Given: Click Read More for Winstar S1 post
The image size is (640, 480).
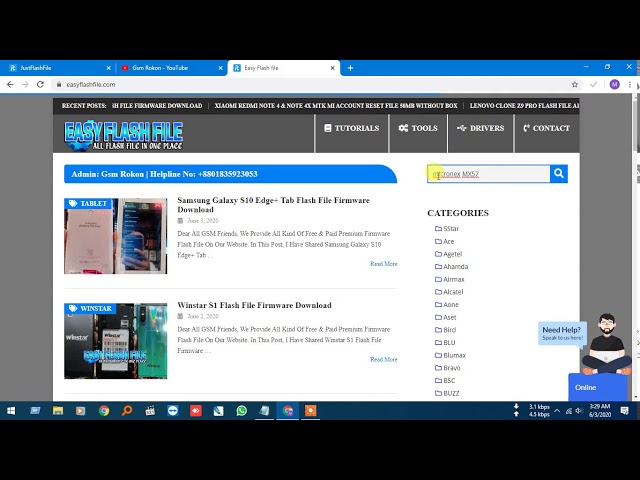Looking at the screenshot, I should pyautogui.click(x=384, y=360).
